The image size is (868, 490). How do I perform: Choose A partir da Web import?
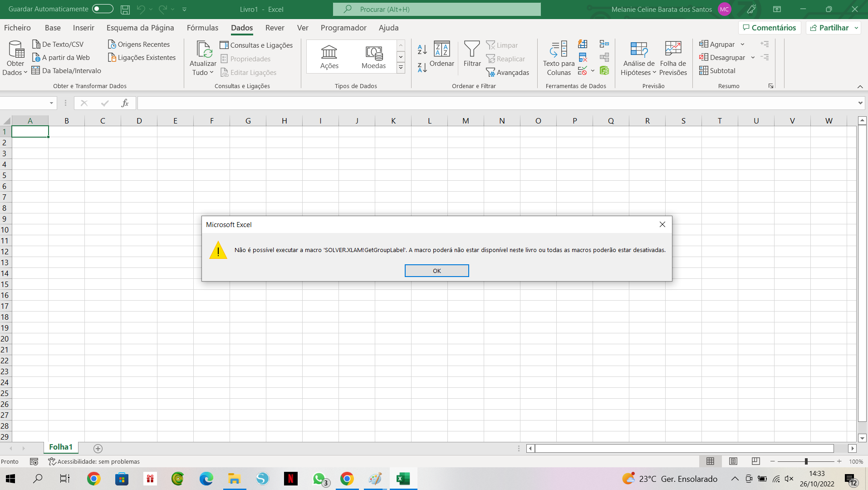[x=61, y=57]
